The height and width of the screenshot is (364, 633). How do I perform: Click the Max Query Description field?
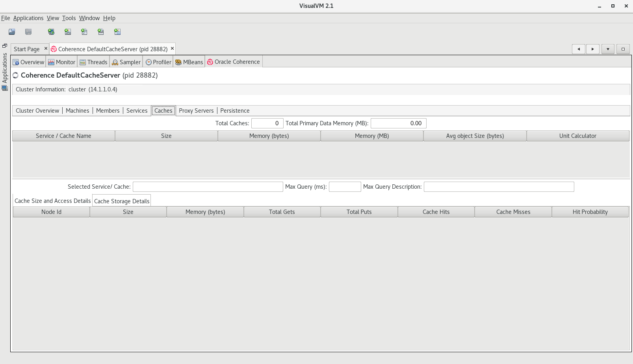click(x=499, y=187)
